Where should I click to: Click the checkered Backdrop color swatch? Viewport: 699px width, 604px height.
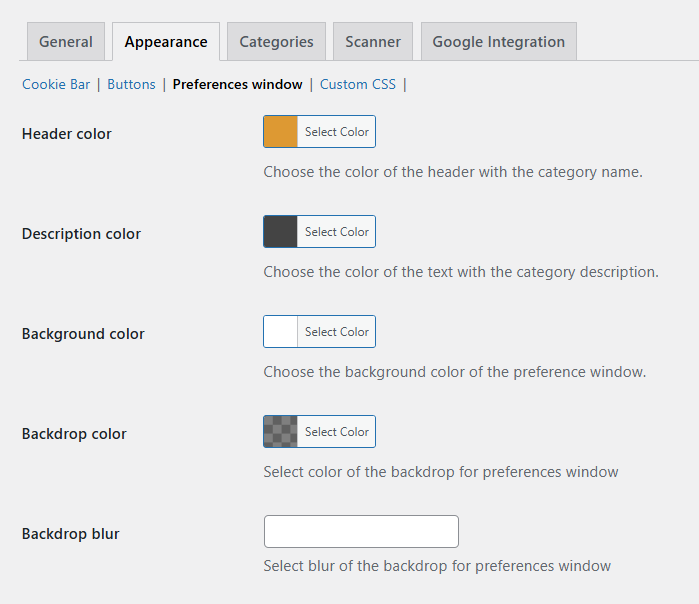coord(281,432)
